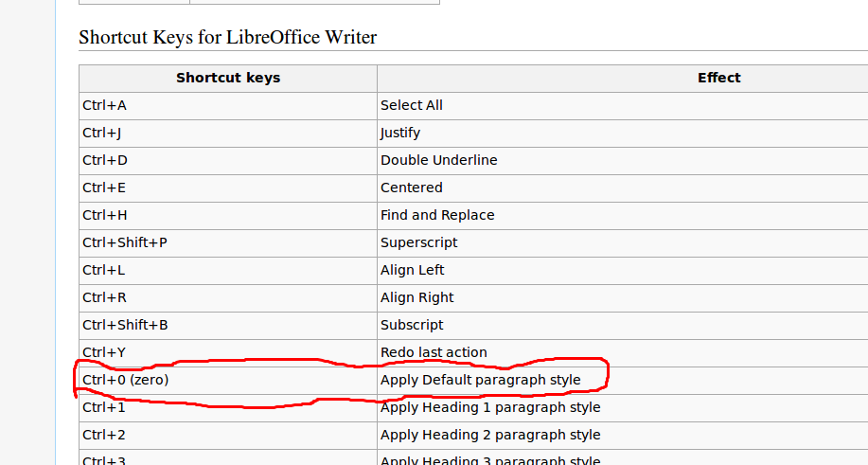
Task: Select the 'Shortcut keys' column header
Action: tap(228, 78)
